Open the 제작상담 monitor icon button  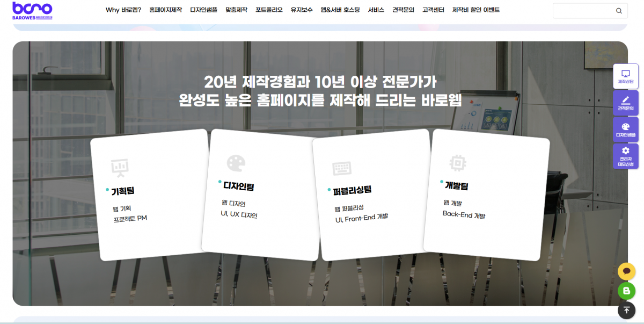[x=625, y=76]
